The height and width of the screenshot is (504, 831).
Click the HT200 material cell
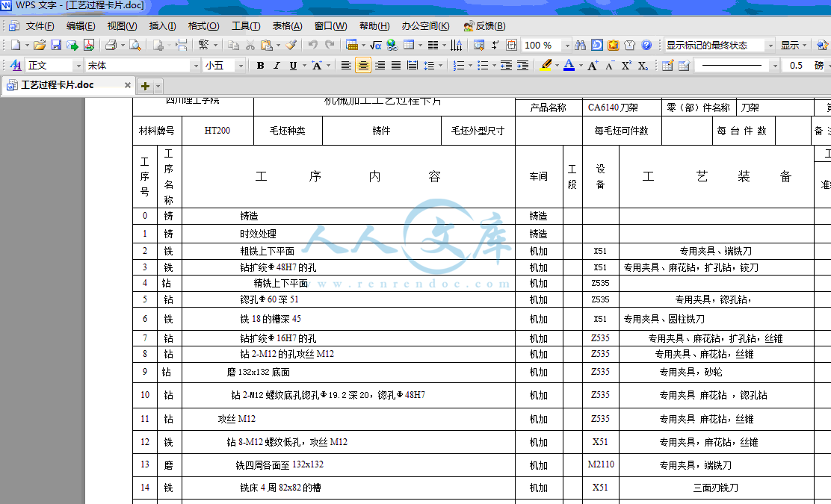point(217,131)
